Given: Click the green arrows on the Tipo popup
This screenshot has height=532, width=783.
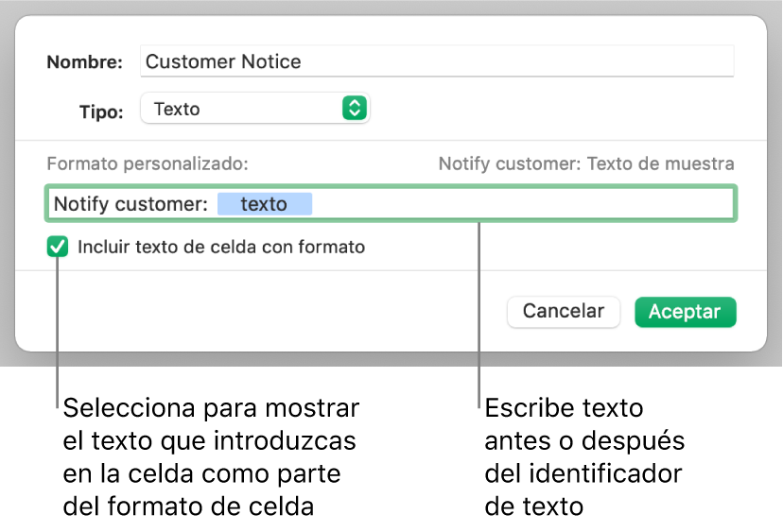Looking at the screenshot, I should click(x=353, y=109).
